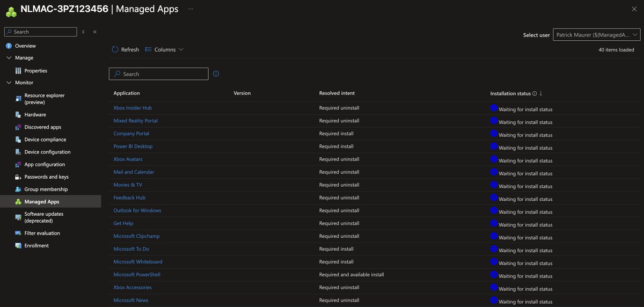The height and width of the screenshot is (307, 644).
Task: Open the Power BI Desktop link
Action: [x=133, y=147]
